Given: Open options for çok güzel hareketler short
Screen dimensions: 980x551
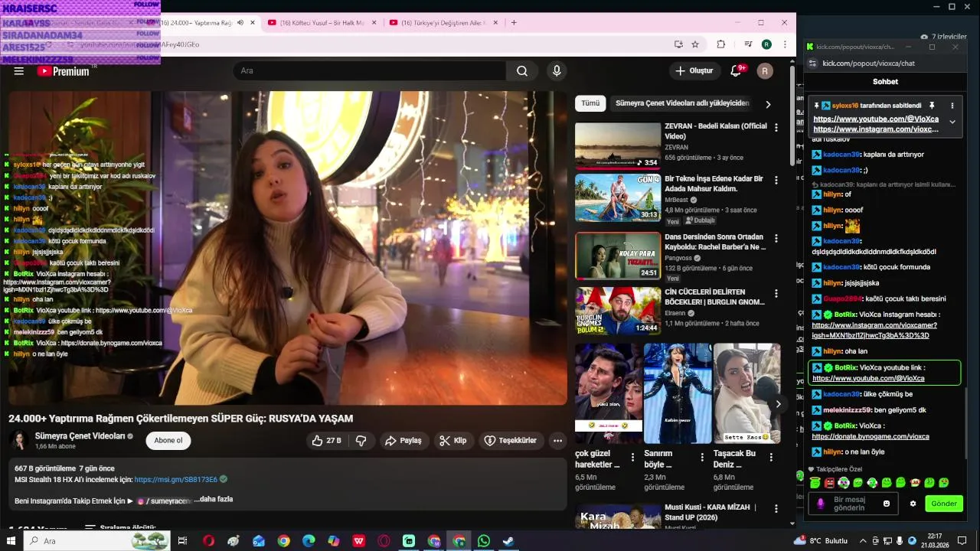Looking at the screenshot, I should coord(632,458).
